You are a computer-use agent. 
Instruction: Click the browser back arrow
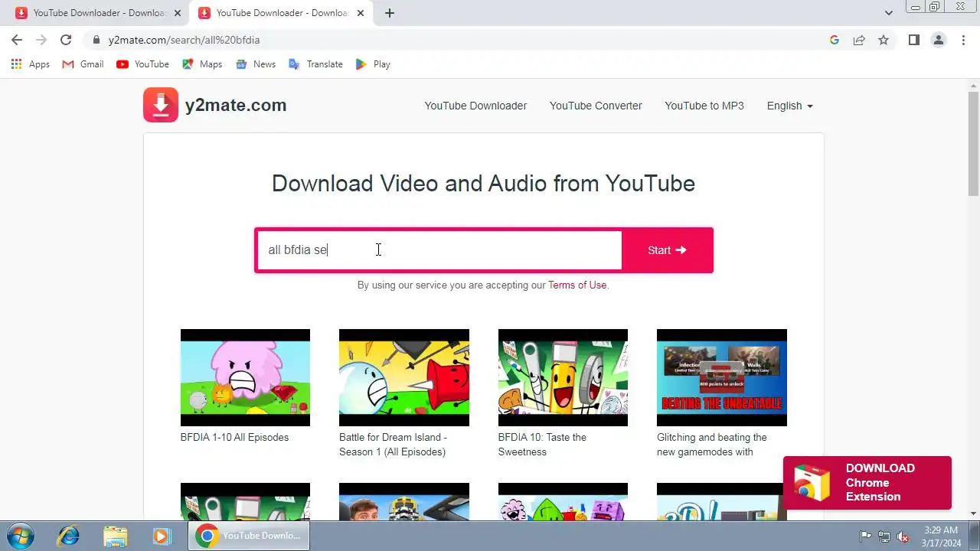(17, 40)
